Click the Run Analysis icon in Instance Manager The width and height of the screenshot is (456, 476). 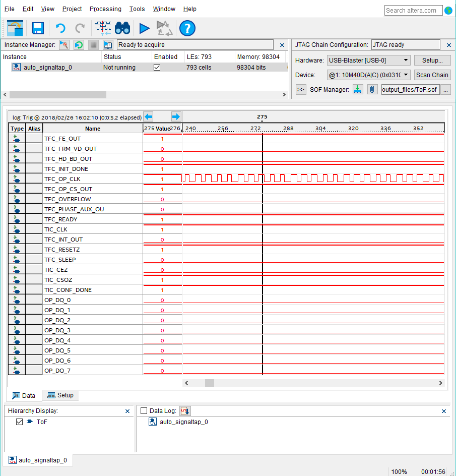tap(64, 45)
